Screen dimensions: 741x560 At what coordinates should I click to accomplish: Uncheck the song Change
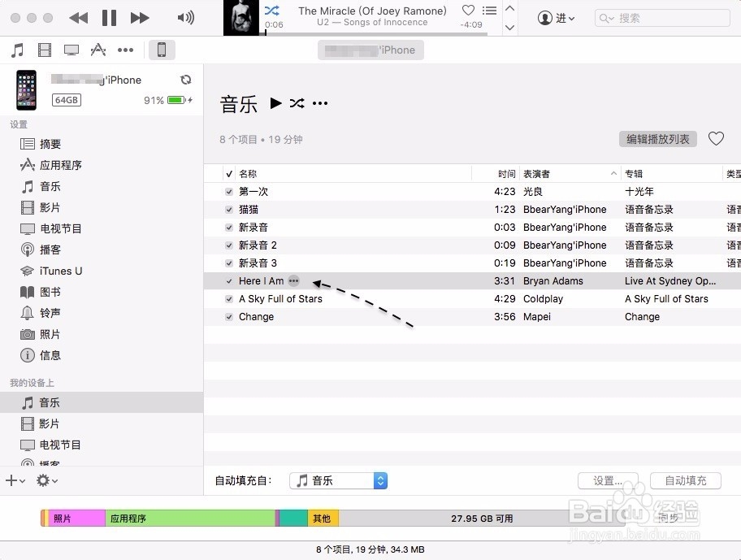(x=229, y=317)
